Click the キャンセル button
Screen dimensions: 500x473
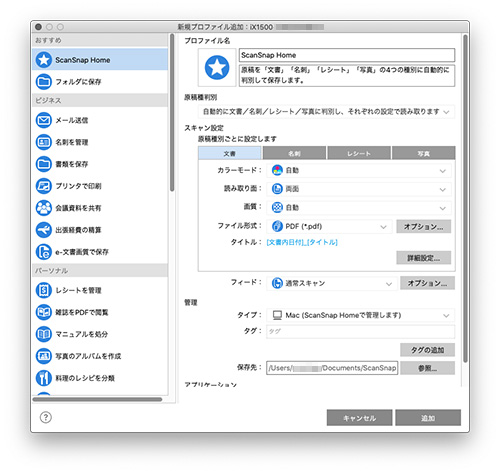click(359, 418)
